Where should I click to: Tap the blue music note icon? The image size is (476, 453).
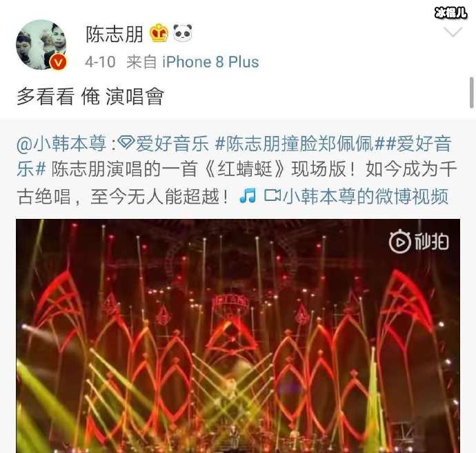tap(248, 195)
